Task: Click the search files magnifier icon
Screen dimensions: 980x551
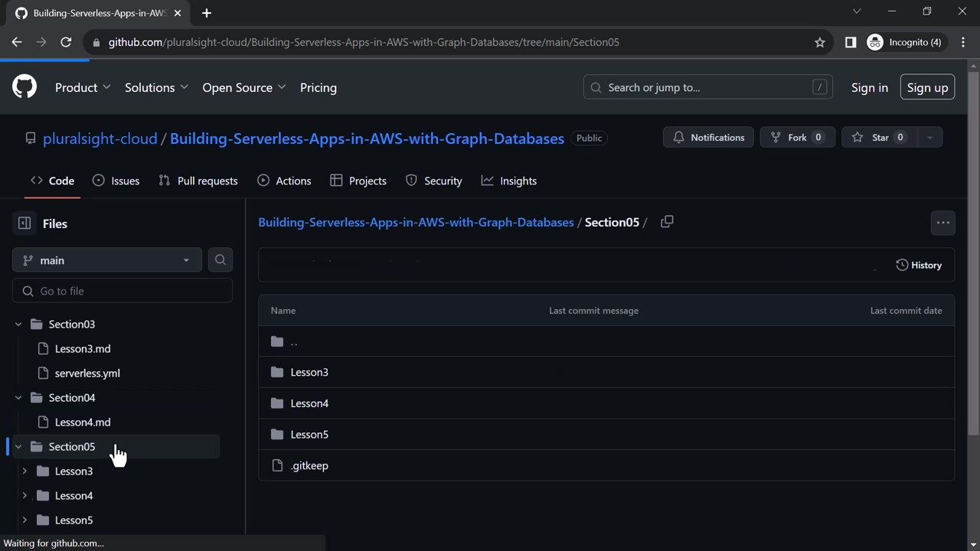Action: pos(220,260)
